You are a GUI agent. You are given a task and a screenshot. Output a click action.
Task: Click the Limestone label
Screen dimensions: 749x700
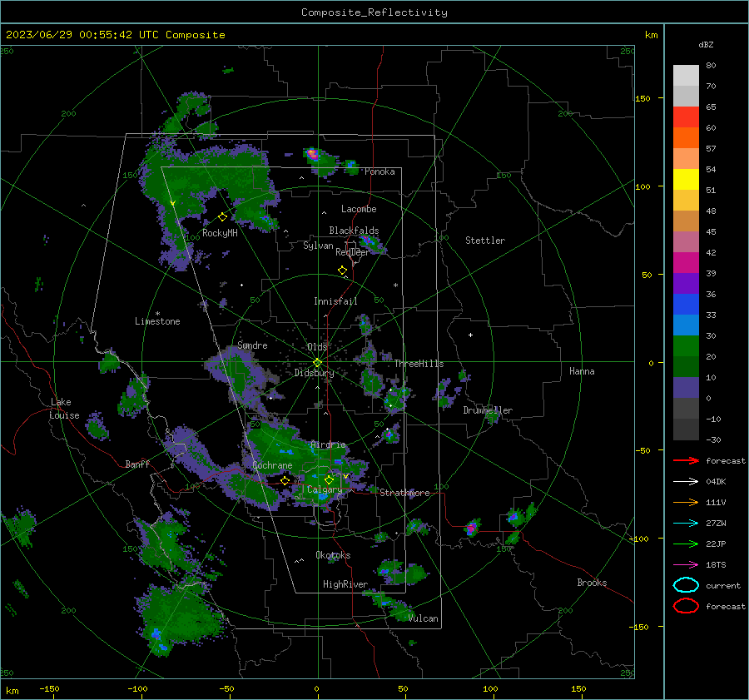click(x=157, y=321)
